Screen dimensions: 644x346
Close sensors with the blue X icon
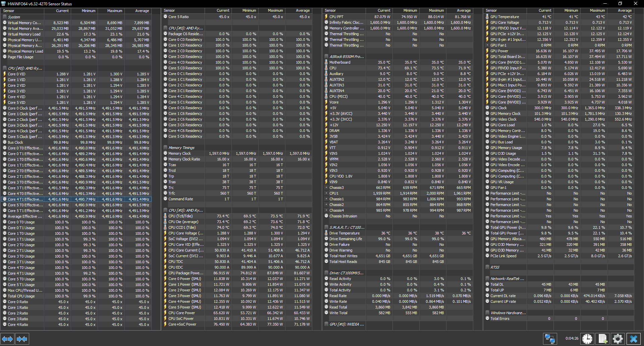[x=633, y=339]
